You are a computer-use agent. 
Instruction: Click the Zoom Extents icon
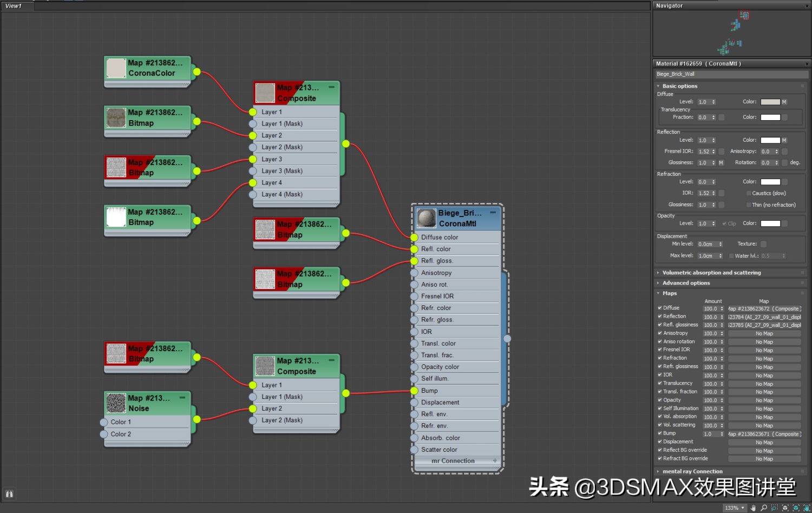click(785, 508)
